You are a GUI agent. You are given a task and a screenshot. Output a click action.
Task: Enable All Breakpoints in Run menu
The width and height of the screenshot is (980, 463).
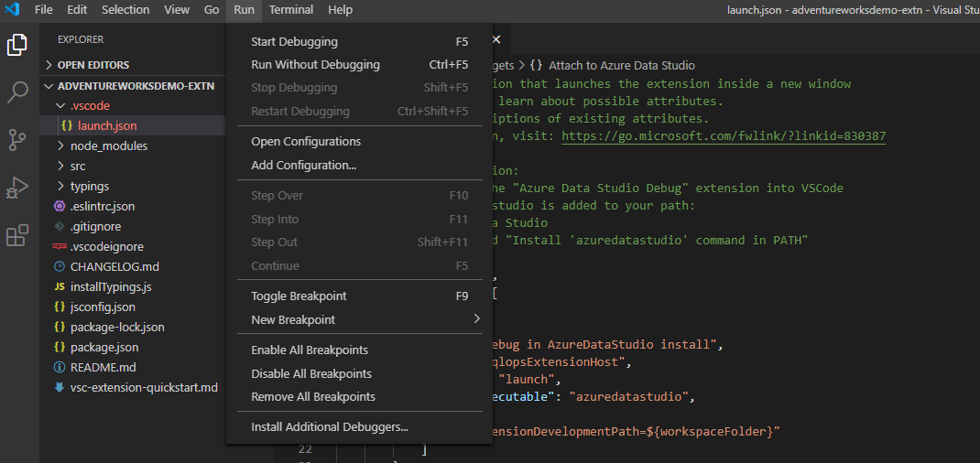click(310, 350)
